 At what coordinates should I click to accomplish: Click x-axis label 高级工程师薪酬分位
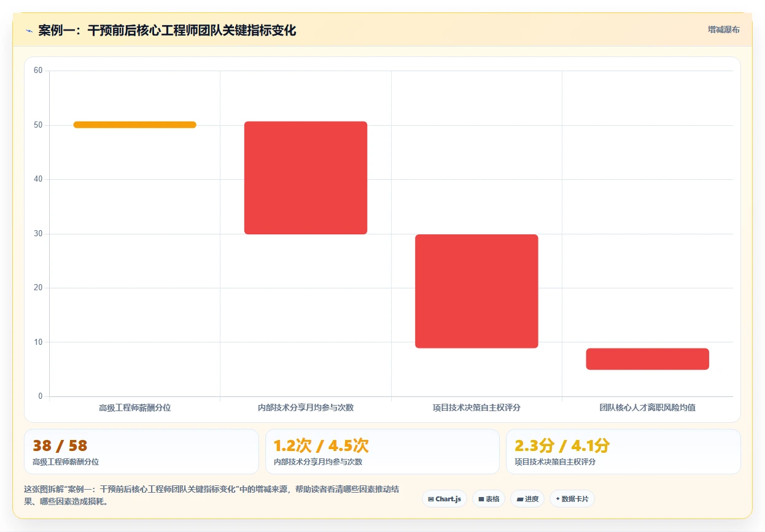(x=134, y=407)
